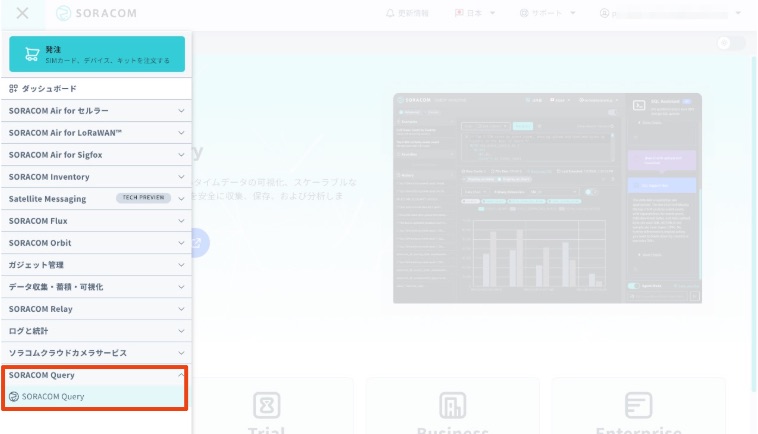Click the SORACOM Query preview screenshot
This screenshot has width=758, height=434.
point(547,198)
